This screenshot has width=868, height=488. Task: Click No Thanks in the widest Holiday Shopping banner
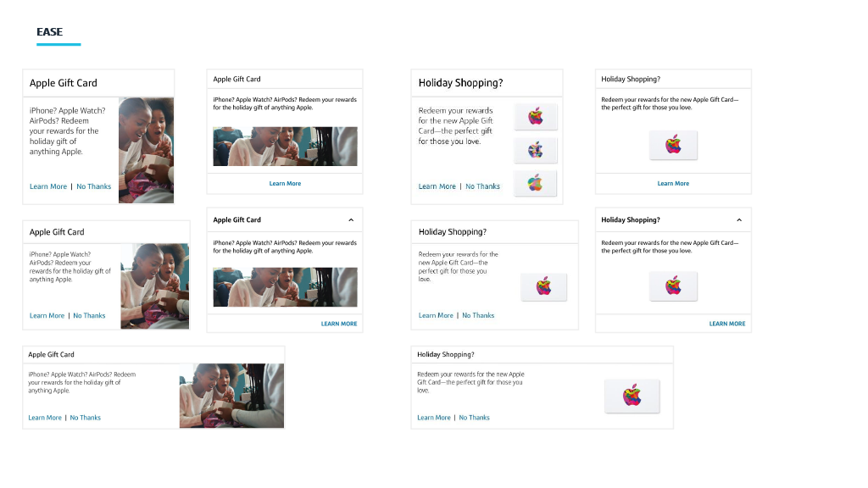(x=474, y=418)
